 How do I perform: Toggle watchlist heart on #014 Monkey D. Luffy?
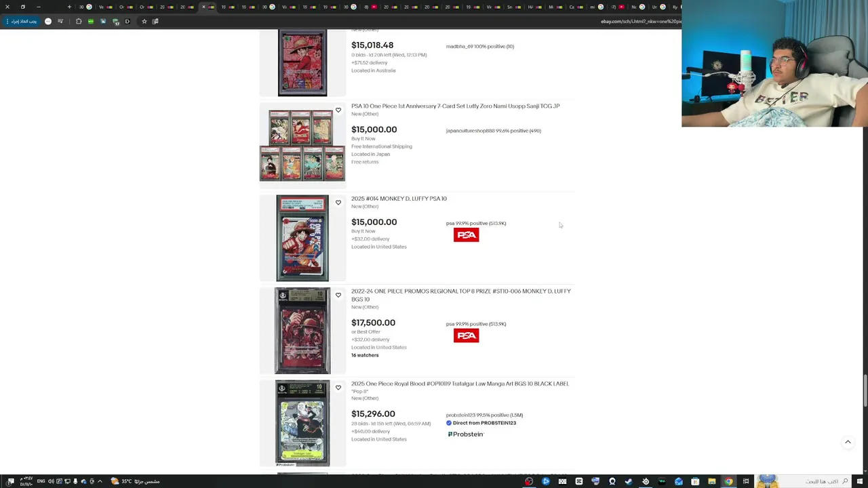[x=338, y=203]
